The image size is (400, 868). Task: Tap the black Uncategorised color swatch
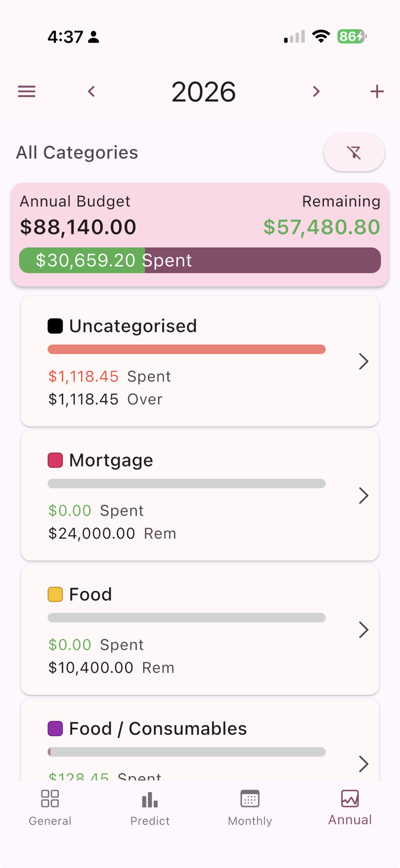[55, 326]
